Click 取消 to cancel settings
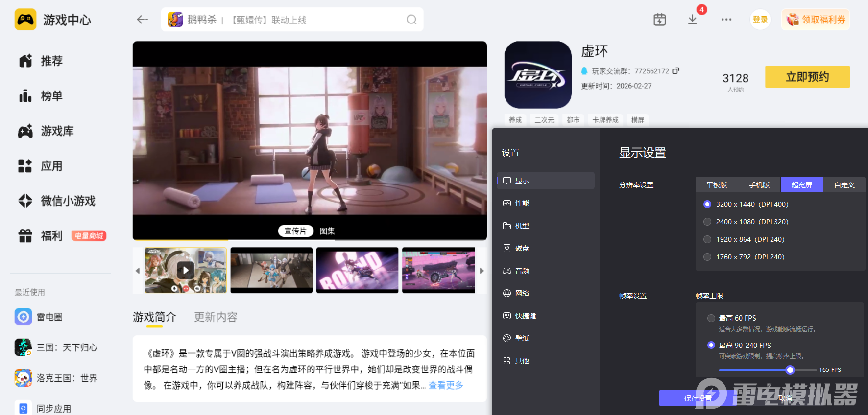 785,398
